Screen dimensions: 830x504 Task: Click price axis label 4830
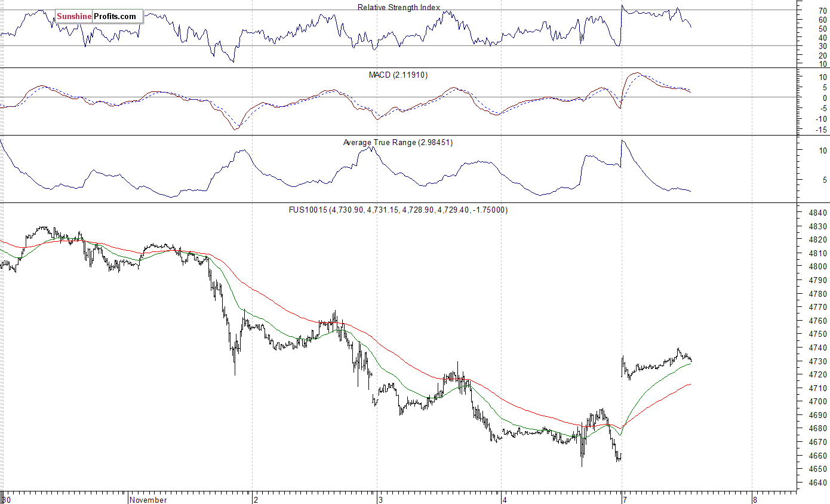click(x=819, y=226)
